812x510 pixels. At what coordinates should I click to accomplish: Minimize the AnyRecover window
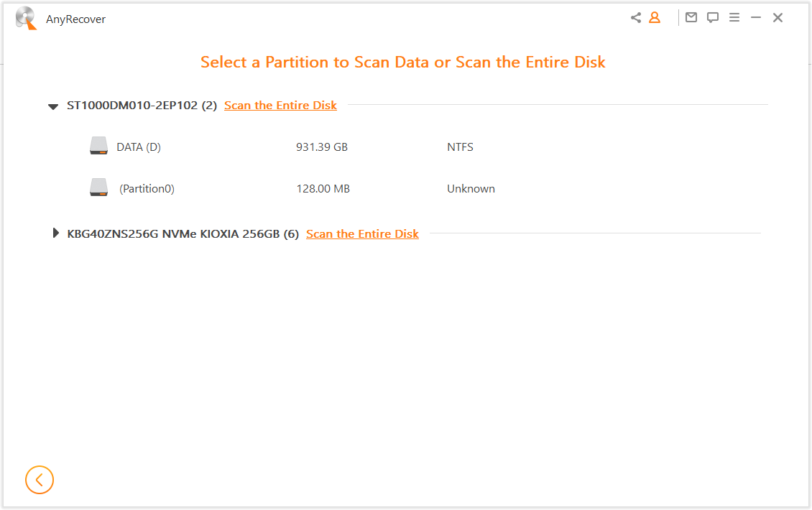(x=756, y=17)
